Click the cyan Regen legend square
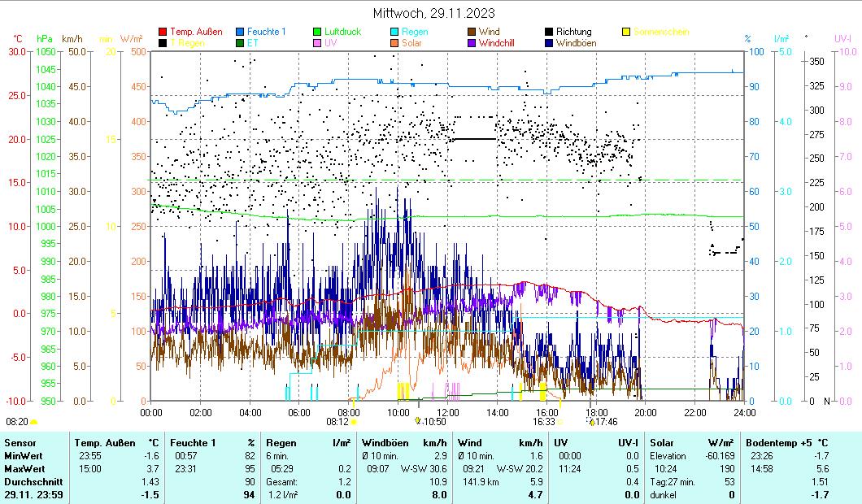862x504 pixels. 394,33
